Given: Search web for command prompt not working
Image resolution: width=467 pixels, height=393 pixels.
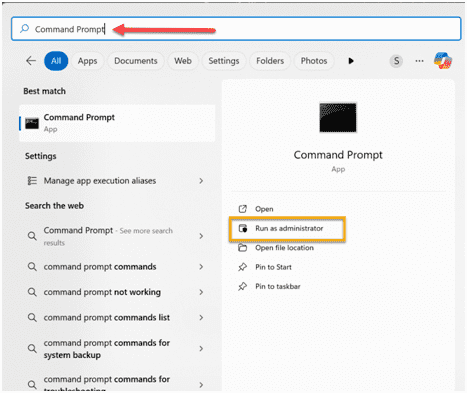Looking at the screenshot, I should coord(116,292).
